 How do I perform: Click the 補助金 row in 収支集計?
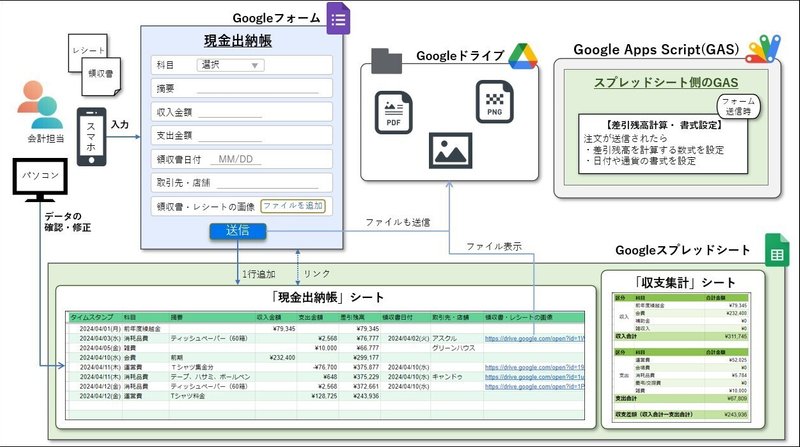(x=691, y=321)
